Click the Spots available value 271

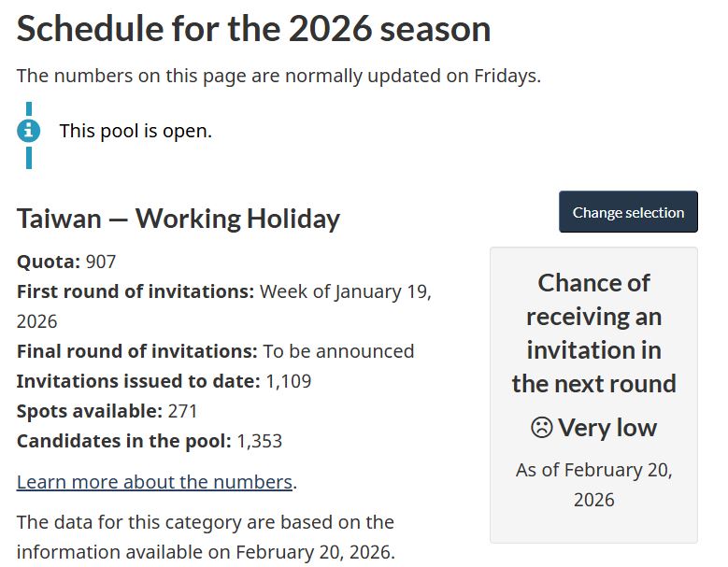[182, 411]
